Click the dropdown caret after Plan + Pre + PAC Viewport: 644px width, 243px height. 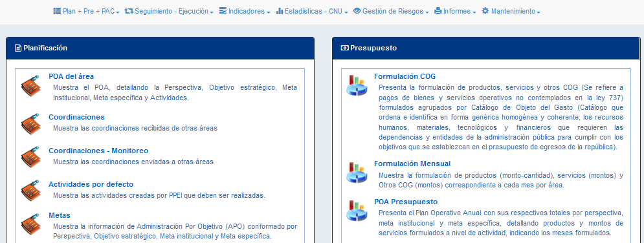click(117, 13)
